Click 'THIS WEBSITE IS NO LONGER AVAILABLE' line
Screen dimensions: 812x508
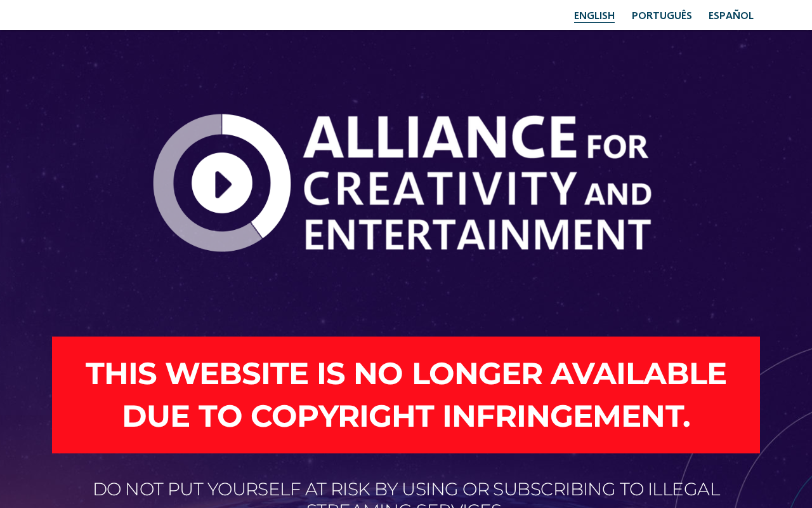click(406, 373)
